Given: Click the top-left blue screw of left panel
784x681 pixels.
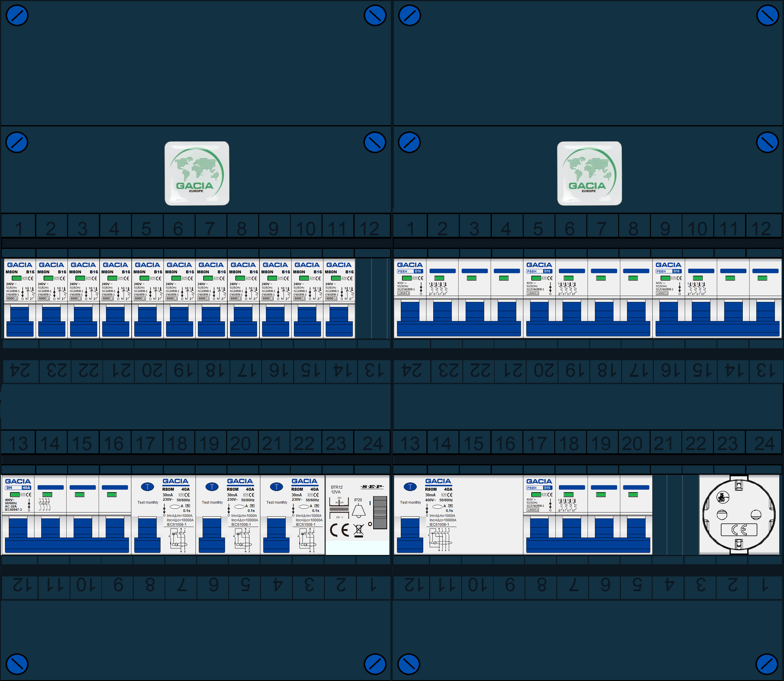Looking at the screenshot, I should [x=17, y=16].
